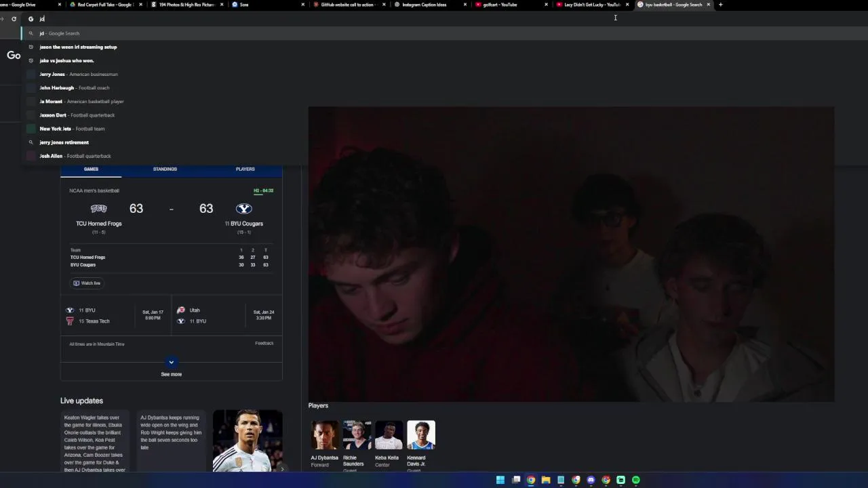Viewport: 868px width, 488px height.
Task: Click the search icon beside 'jerry jones retirement'
Action: (31, 142)
